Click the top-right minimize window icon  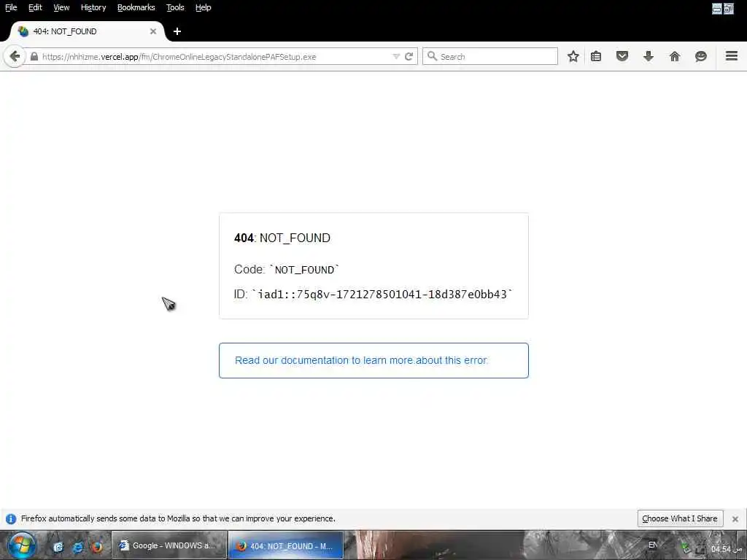[x=716, y=8]
